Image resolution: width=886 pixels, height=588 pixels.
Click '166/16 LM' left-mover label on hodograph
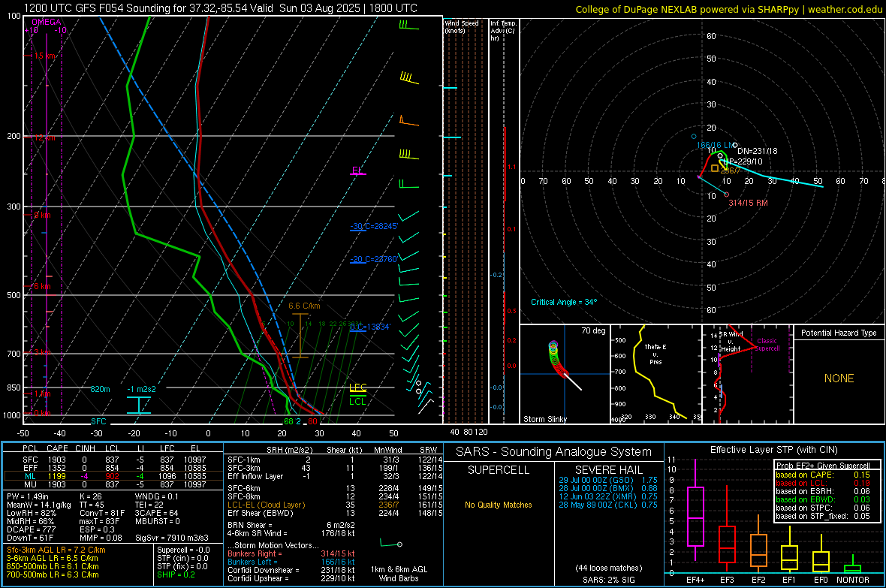click(x=716, y=145)
